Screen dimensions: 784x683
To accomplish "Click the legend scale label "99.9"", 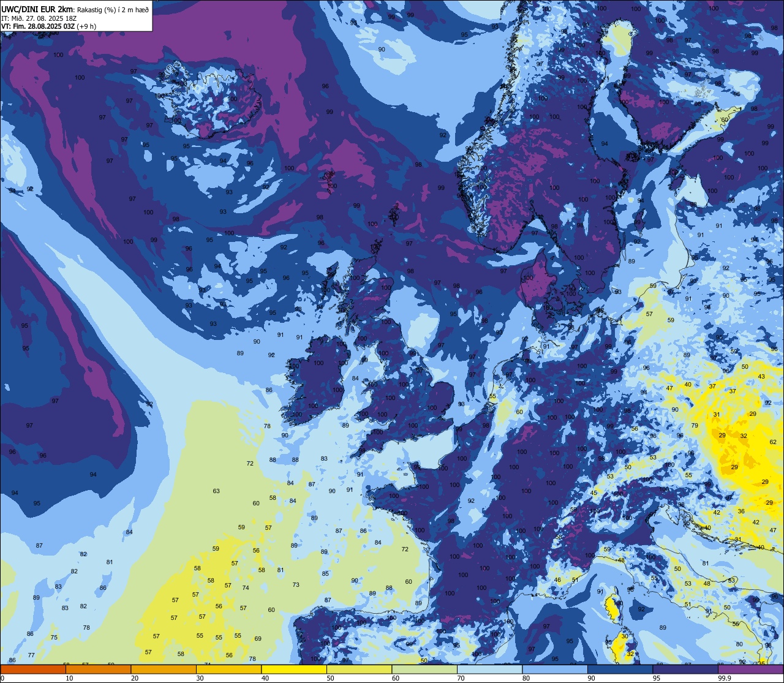I will [x=725, y=678].
